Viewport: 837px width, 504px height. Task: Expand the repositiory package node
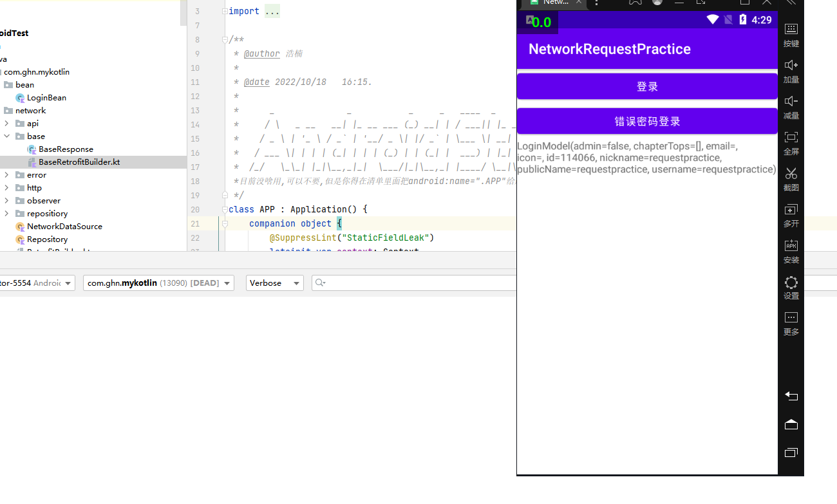(x=6, y=214)
